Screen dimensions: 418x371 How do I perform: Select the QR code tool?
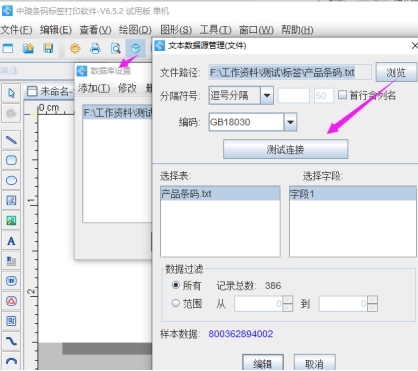click(11, 321)
